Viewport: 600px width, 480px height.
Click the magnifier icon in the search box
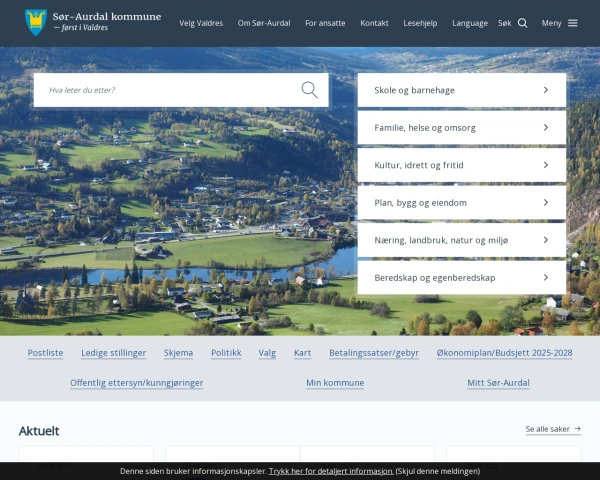pos(310,90)
